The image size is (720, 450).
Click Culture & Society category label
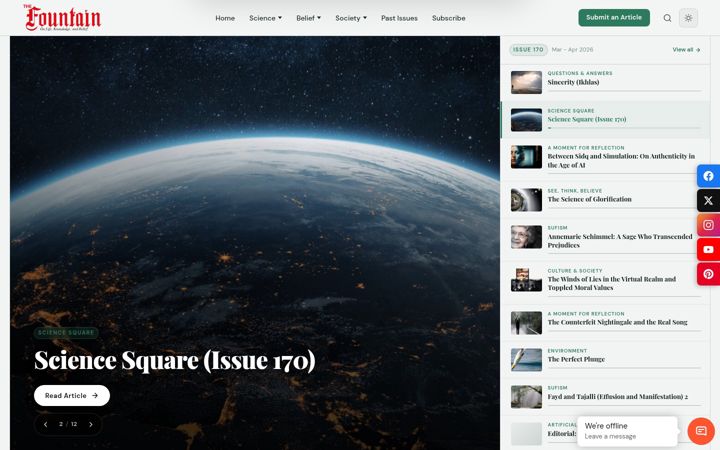(x=574, y=271)
